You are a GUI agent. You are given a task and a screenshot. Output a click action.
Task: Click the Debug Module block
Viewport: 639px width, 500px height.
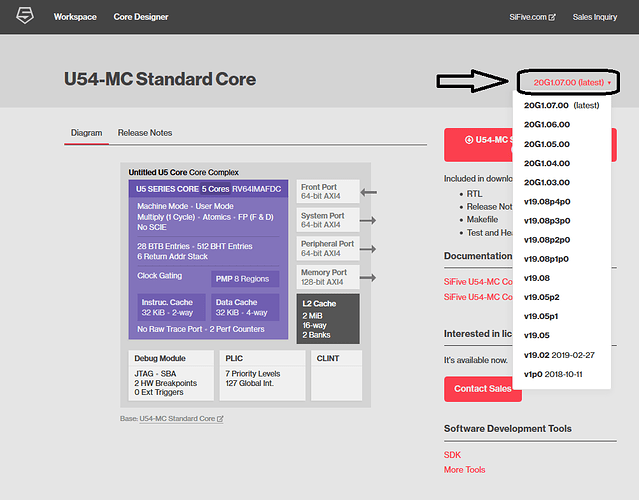[171, 375]
